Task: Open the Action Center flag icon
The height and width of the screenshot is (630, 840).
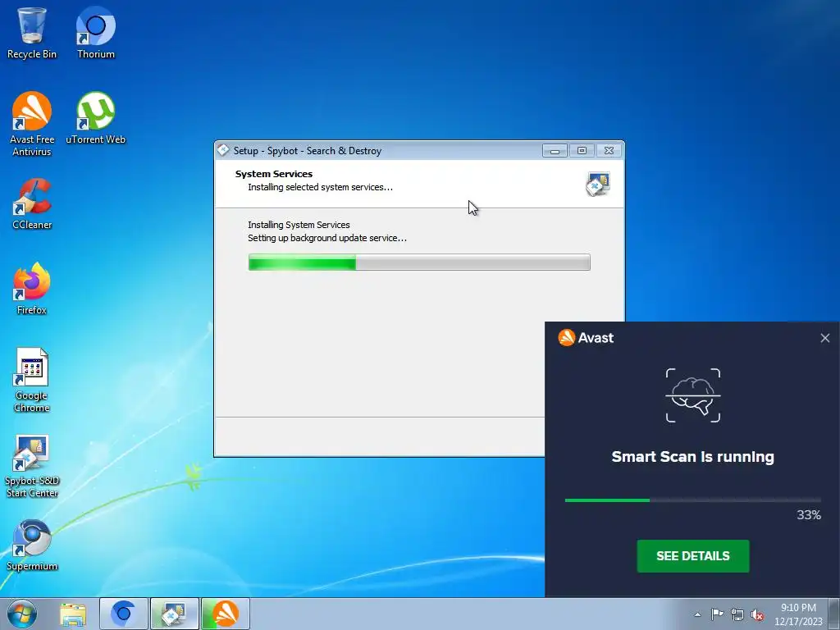Action: click(717, 614)
